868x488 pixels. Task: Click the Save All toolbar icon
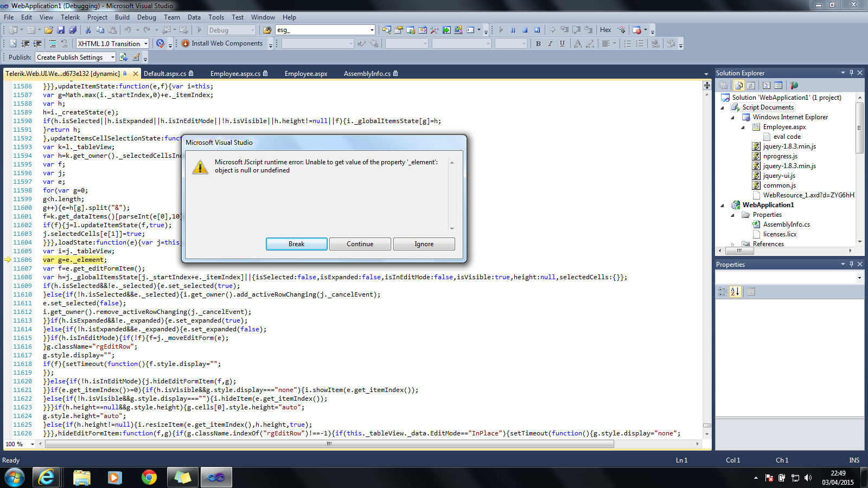[73, 30]
